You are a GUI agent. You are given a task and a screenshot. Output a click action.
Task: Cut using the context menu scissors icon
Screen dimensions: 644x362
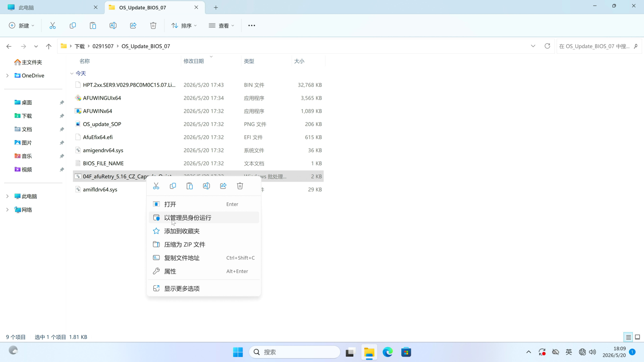pos(156,186)
